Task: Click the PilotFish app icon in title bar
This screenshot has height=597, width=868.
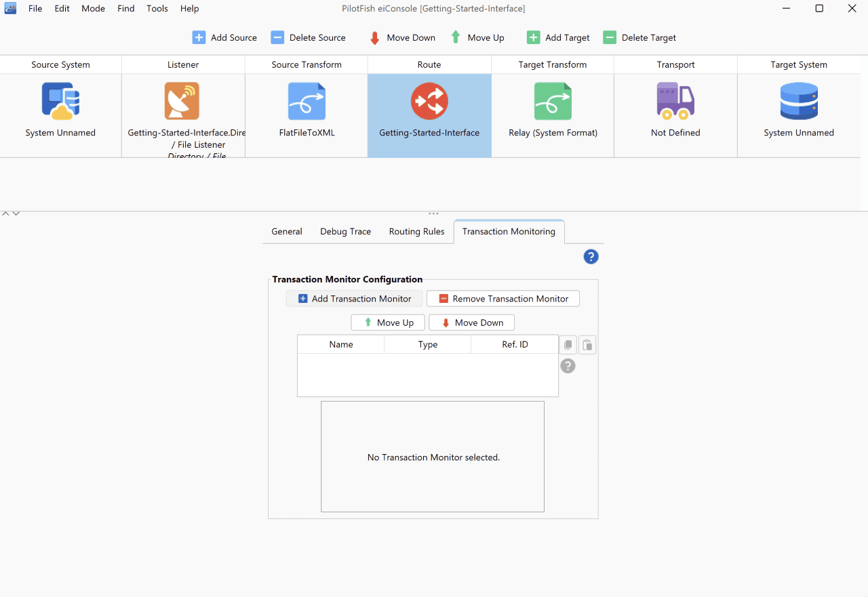Action: (x=10, y=9)
